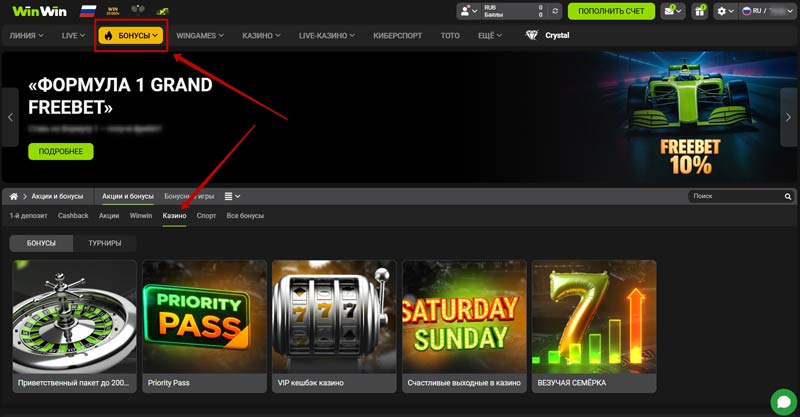Open the БОНУСЫ dropdown menu
Viewport: 800px width, 417px height.
131,35
